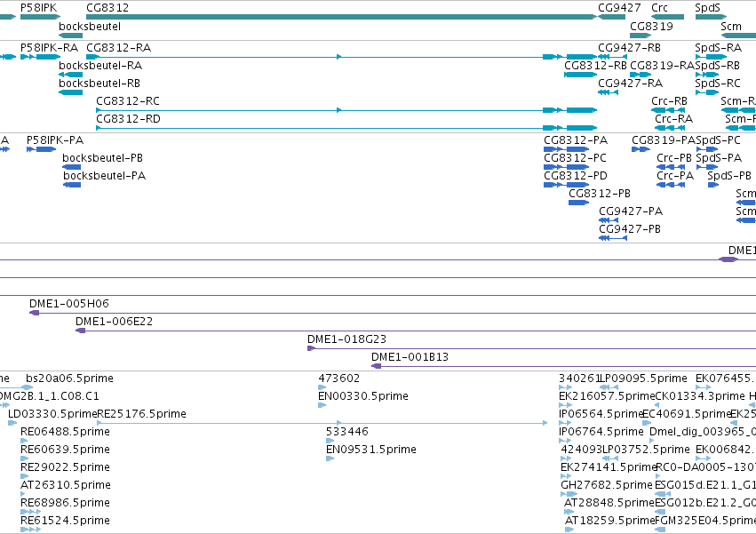Screen dimensions: 756x534
Task: Click the 473602 EST label
Action: 339,379
